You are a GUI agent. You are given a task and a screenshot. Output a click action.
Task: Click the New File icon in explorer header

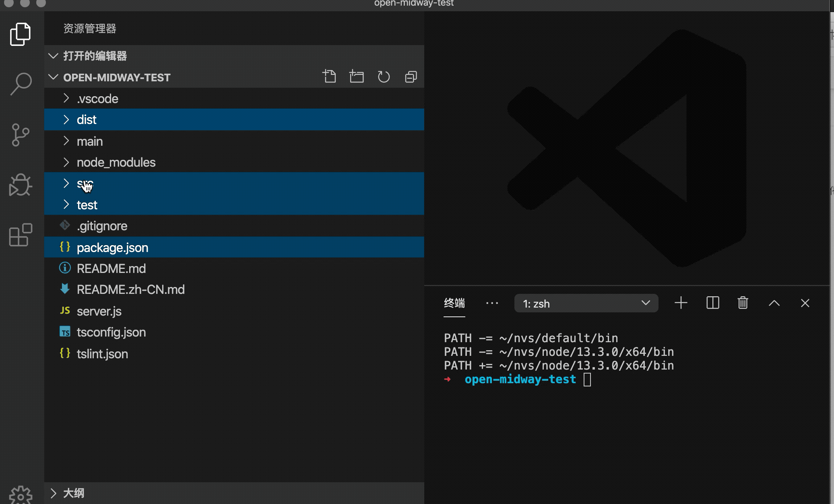(329, 76)
